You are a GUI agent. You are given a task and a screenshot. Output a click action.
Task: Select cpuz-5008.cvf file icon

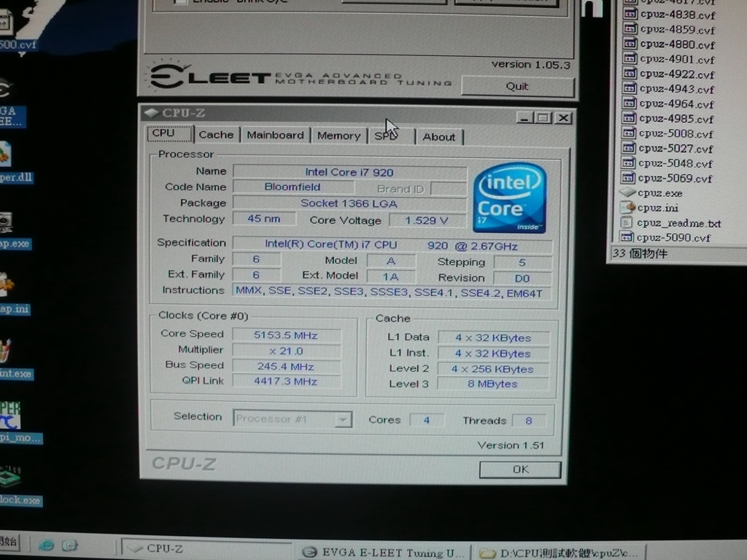pos(629,133)
